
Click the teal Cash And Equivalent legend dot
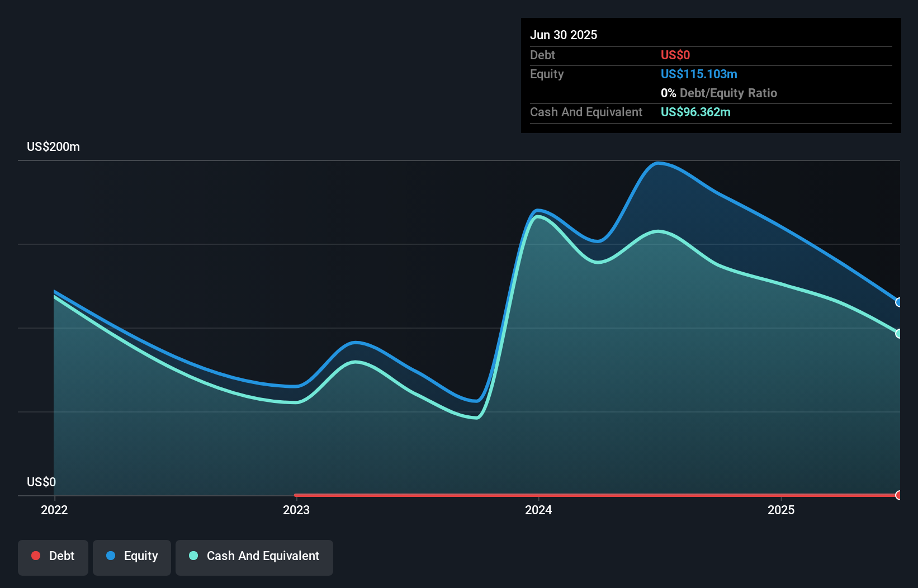pos(193,556)
